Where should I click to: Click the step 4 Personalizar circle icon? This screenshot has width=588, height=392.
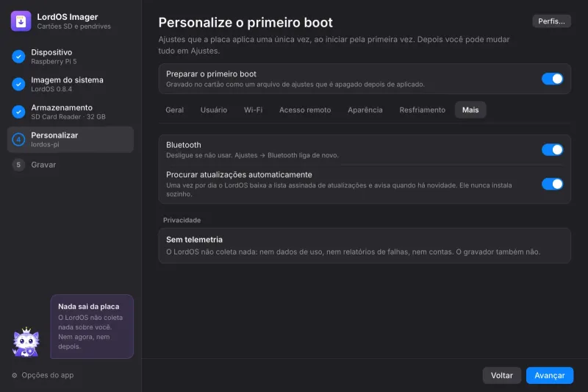(18, 140)
